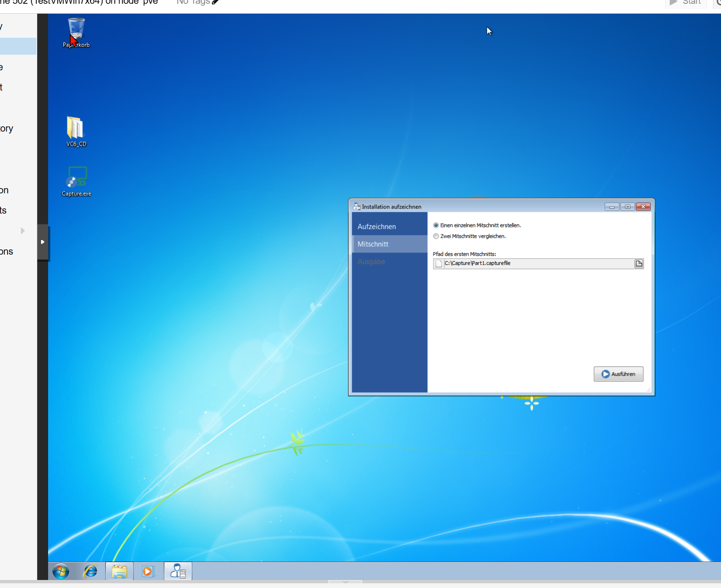721x588 pixels.
Task: Open the Ausgabe tab
Action: [390, 261]
